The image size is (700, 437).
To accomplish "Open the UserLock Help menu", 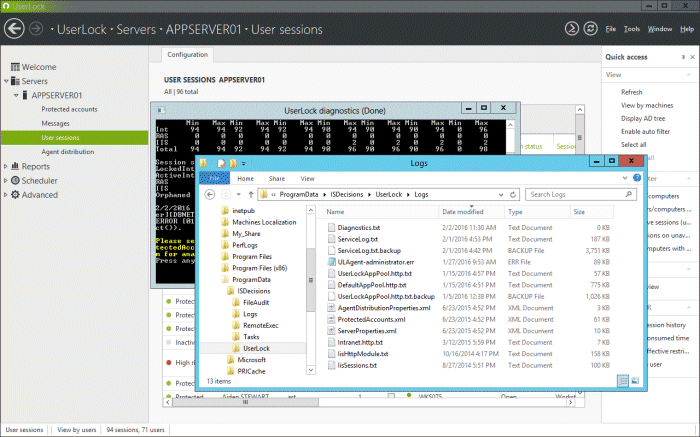I will tap(687, 29).
